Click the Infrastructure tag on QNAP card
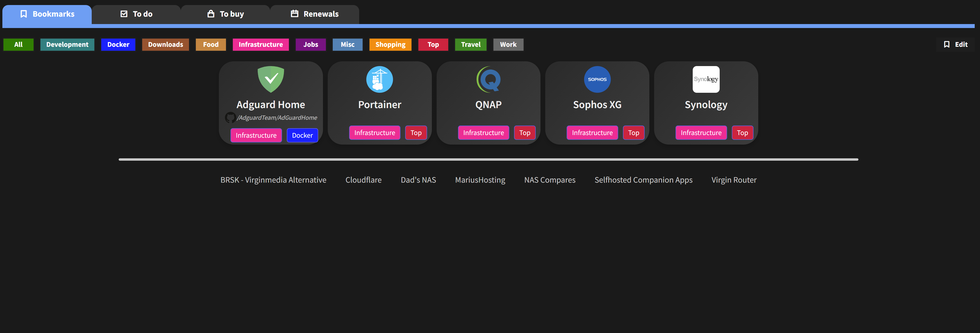980x333 pixels. 484,133
